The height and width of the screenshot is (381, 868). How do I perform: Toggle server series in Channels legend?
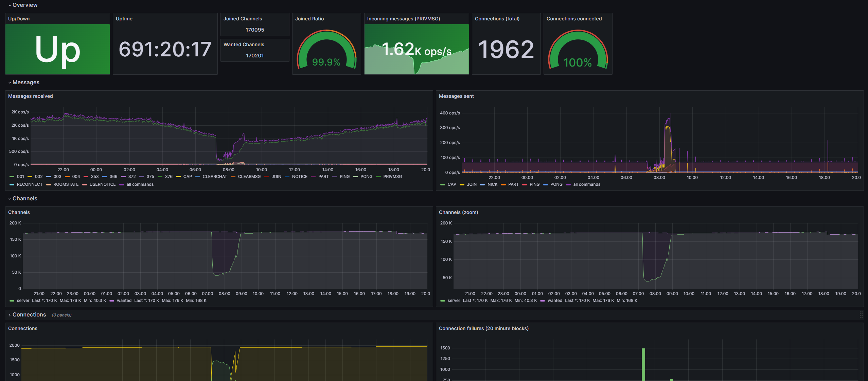click(x=23, y=301)
